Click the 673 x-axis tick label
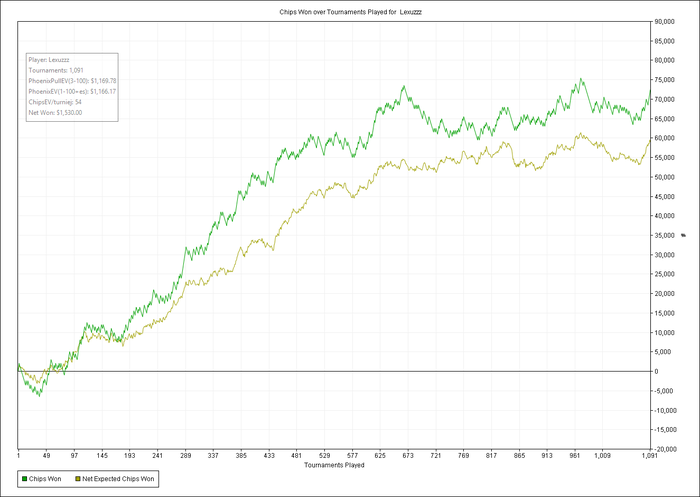 (408, 456)
